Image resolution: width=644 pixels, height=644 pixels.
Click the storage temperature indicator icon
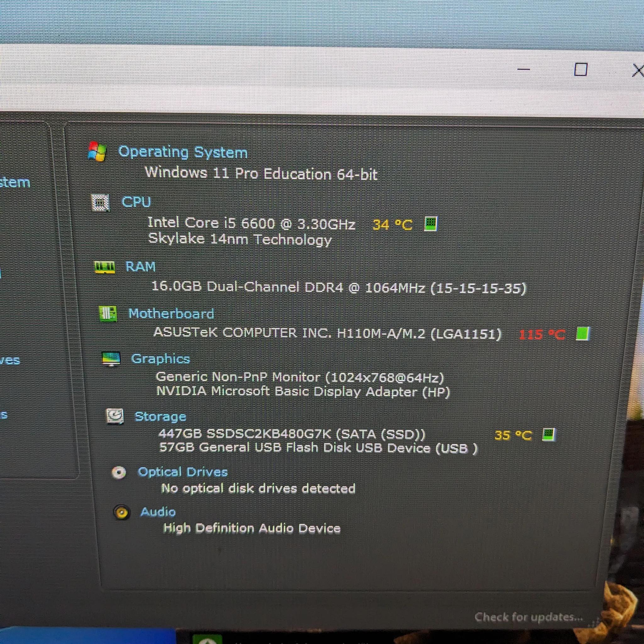pos(549,435)
